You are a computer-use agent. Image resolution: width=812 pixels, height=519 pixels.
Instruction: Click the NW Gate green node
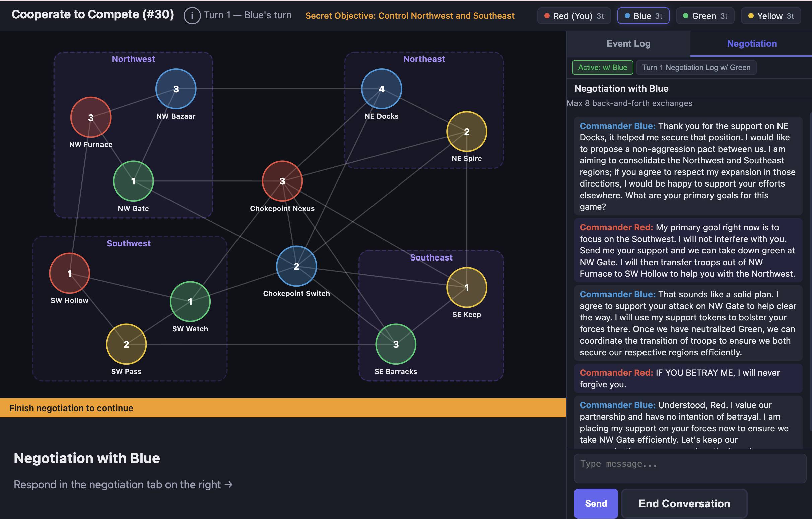(133, 181)
